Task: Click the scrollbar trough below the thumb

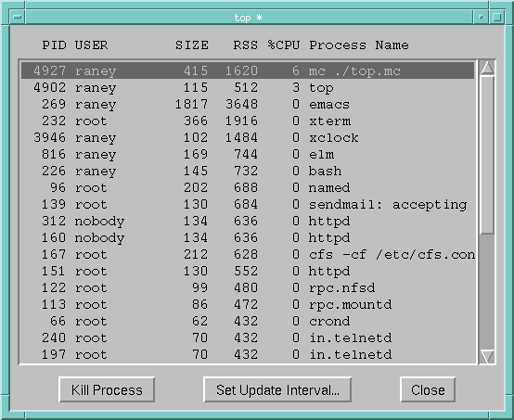Action: tap(487, 291)
